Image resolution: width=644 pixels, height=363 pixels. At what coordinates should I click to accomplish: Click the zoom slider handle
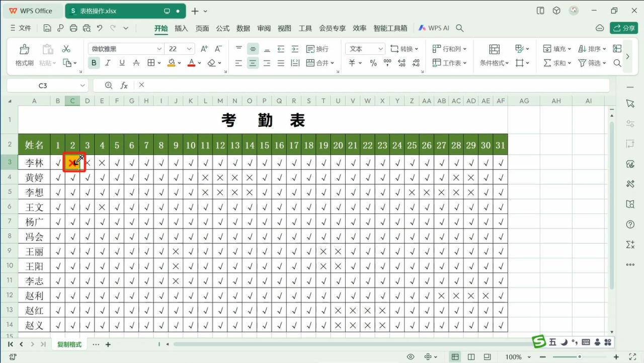tap(580, 357)
